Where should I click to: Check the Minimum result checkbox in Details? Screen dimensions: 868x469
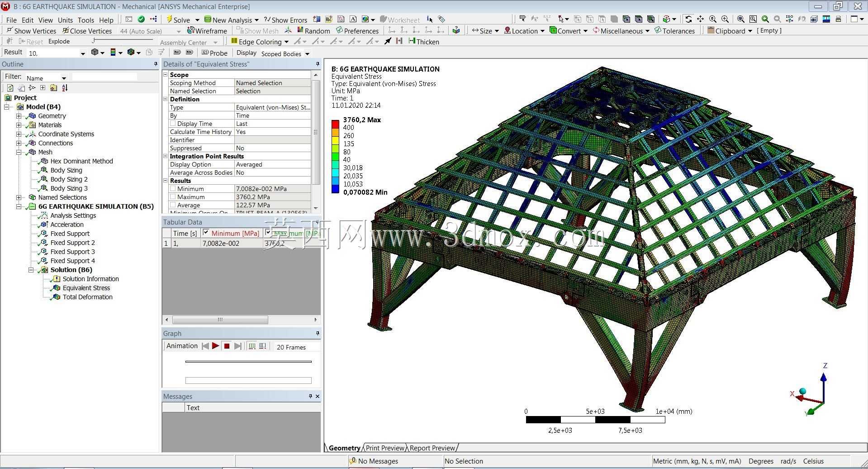(x=173, y=189)
